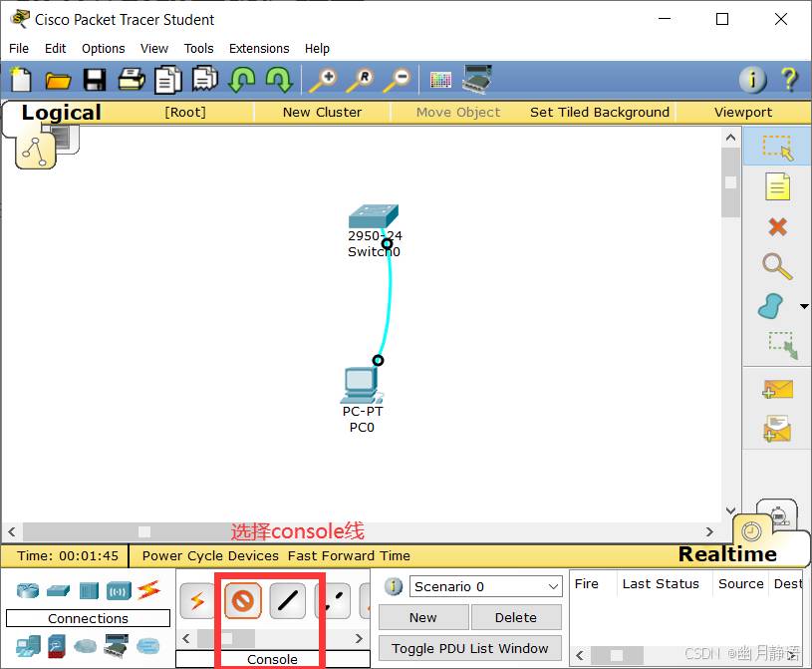Open the drawing palette icon
Image resolution: width=812 pixels, height=669 pixels.
(440, 80)
